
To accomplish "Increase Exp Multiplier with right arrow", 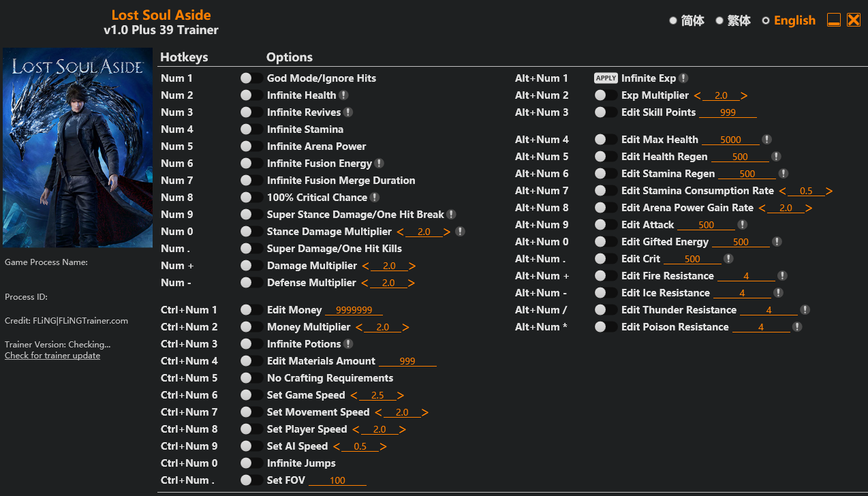I will click(x=744, y=96).
